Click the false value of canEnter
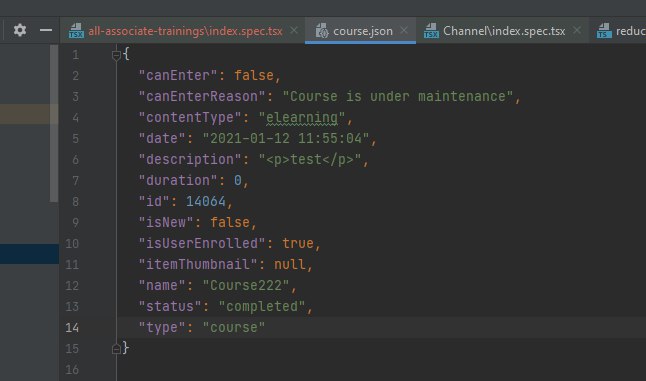 254,75
